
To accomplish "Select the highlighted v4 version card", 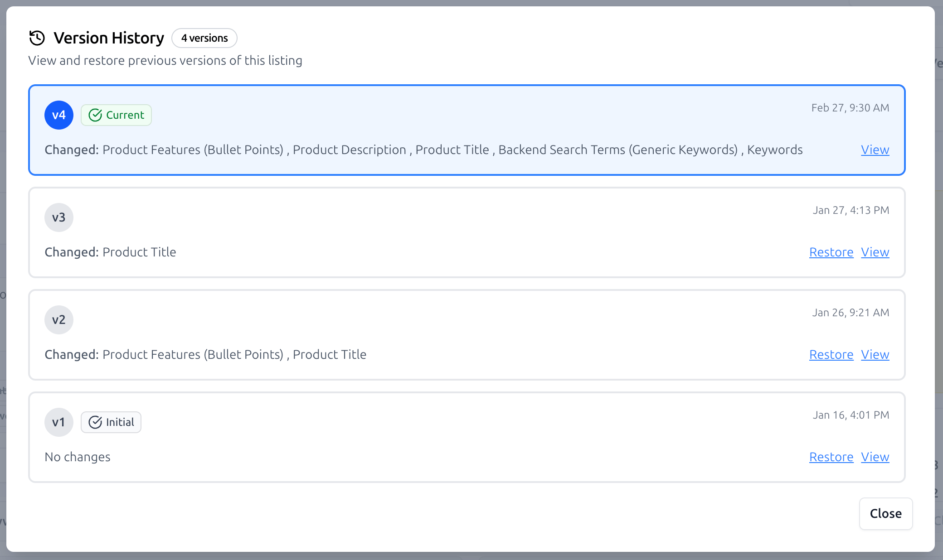I will coord(466,130).
